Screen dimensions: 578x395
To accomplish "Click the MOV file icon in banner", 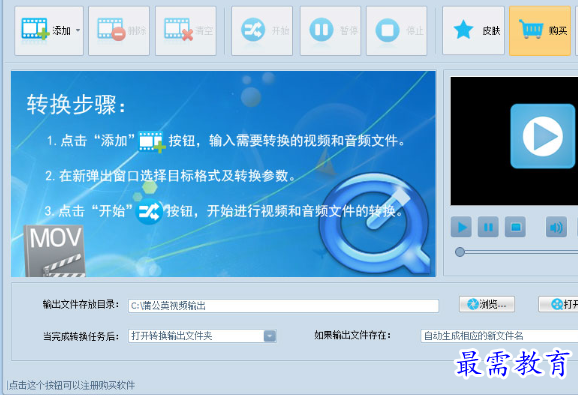I will point(55,251).
